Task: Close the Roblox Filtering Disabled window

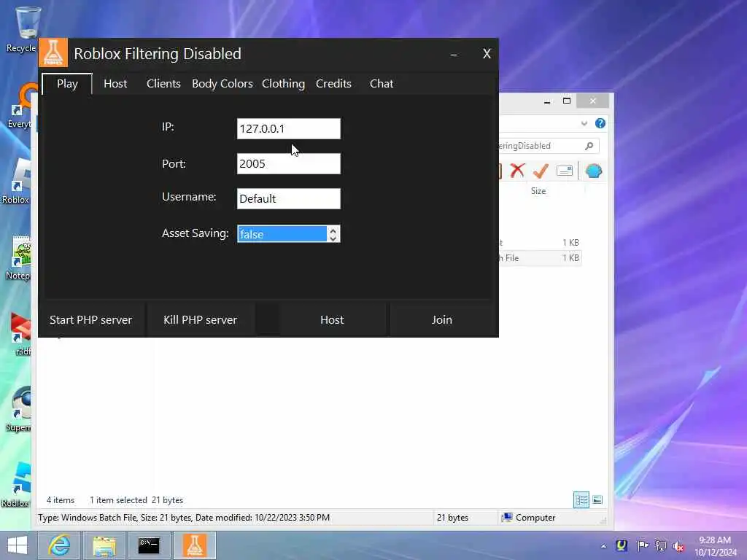Action: [487, 54]
